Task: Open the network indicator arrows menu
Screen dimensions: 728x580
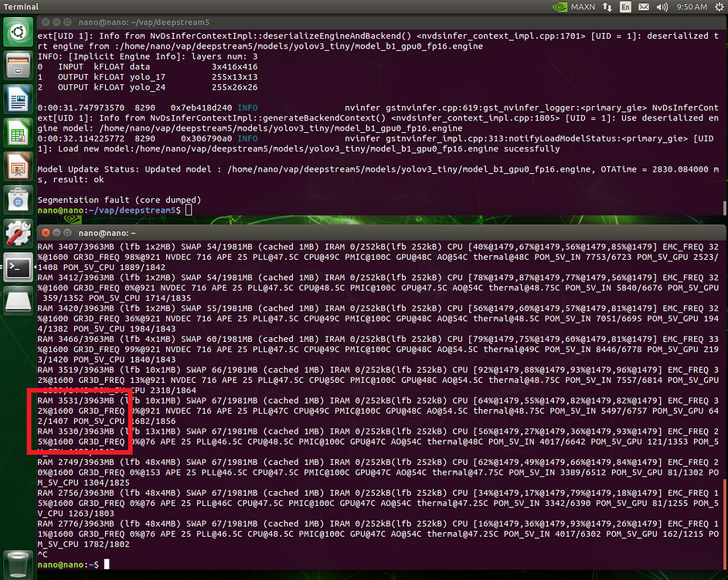Action: tap(607, 7)
